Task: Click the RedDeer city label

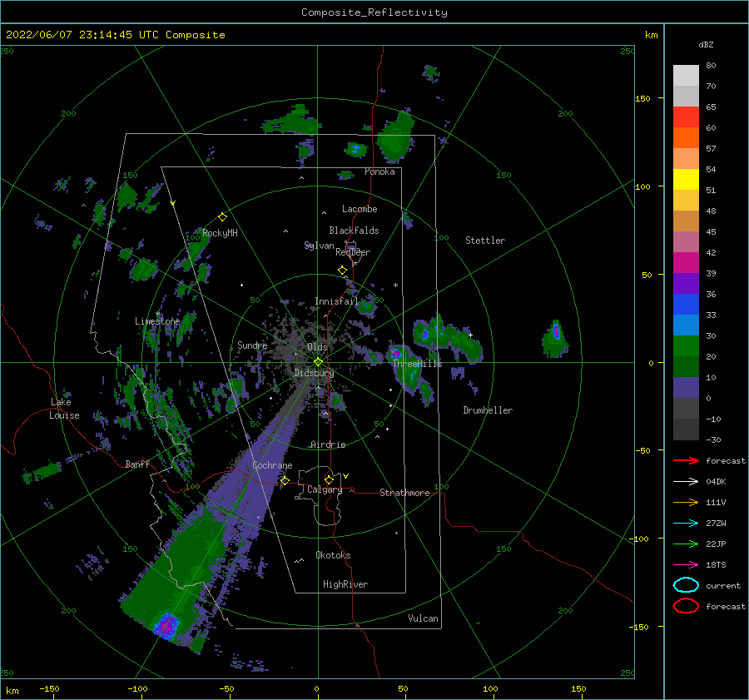Action: 353,252
